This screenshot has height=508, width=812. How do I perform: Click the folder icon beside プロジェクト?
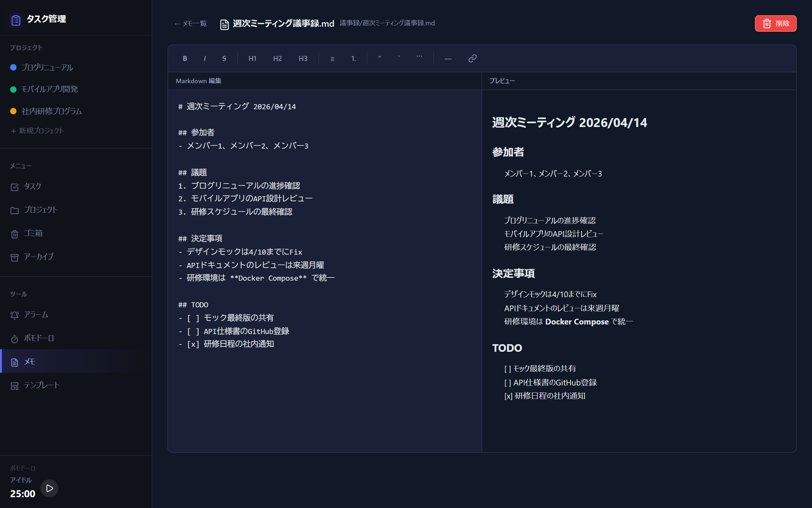[14, 211]
